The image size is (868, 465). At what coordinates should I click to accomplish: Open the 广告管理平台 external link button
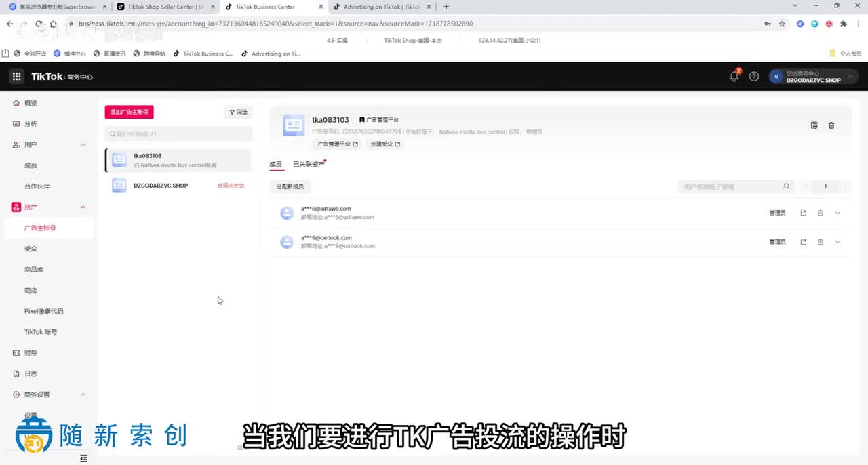point(338,144)
